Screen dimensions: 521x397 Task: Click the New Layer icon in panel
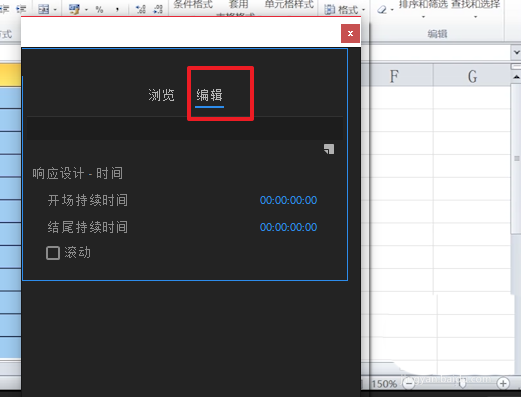click(x=329, y=149)
